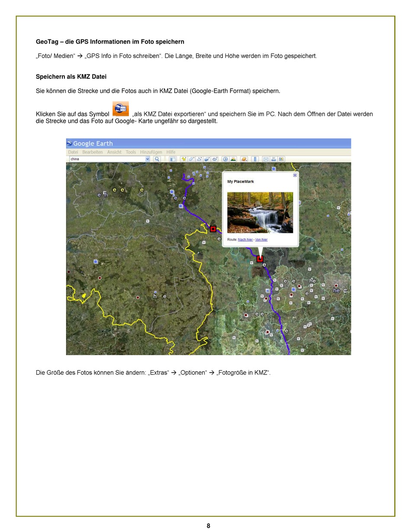Image resolution: width=411 pixels, height=532 pixels.
Task: Click the Google Earth title bar logo
Action: (70, 143)
